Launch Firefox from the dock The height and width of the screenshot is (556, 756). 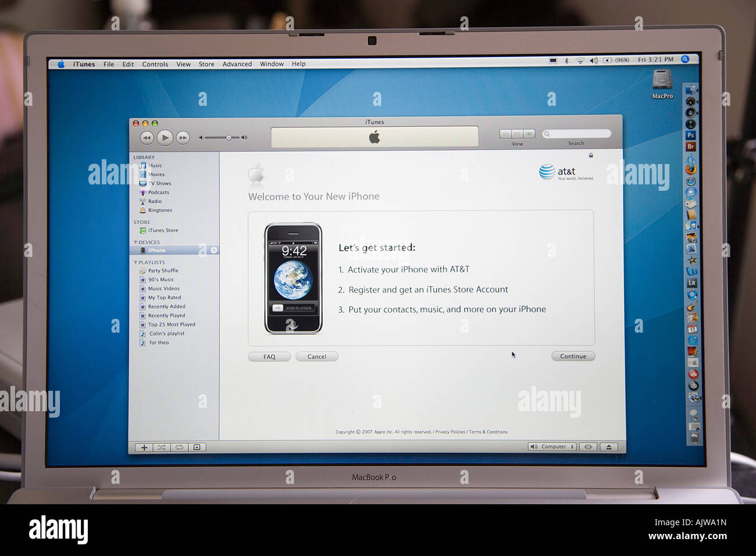click(691, 169)
